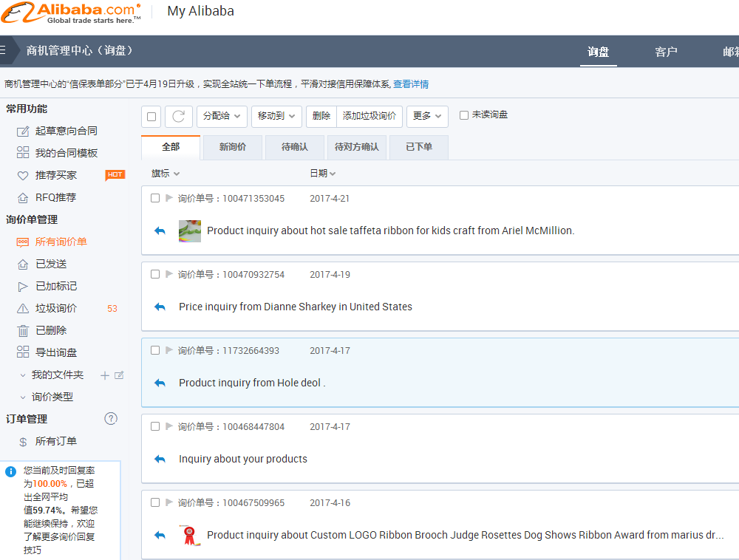Open 垃圾询价 in the sidebar
This screenshot has height=560, width=739.
(x=56, y=308)
